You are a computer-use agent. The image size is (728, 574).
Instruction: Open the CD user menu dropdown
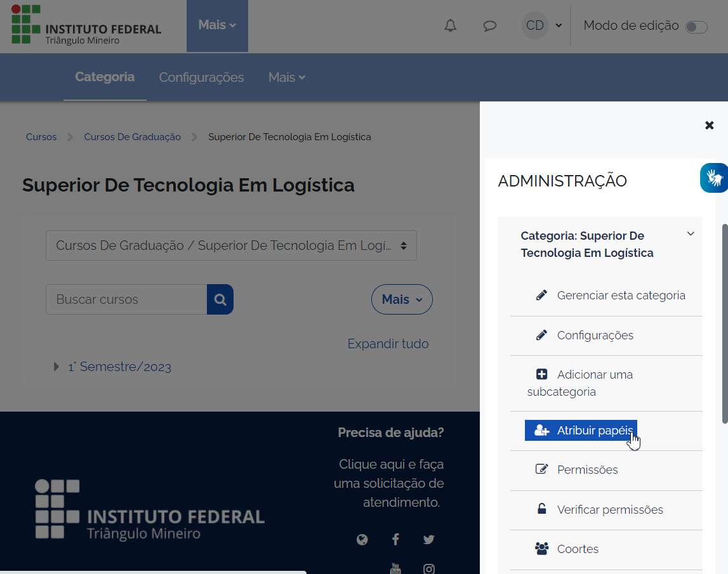[x=542, y=26]
